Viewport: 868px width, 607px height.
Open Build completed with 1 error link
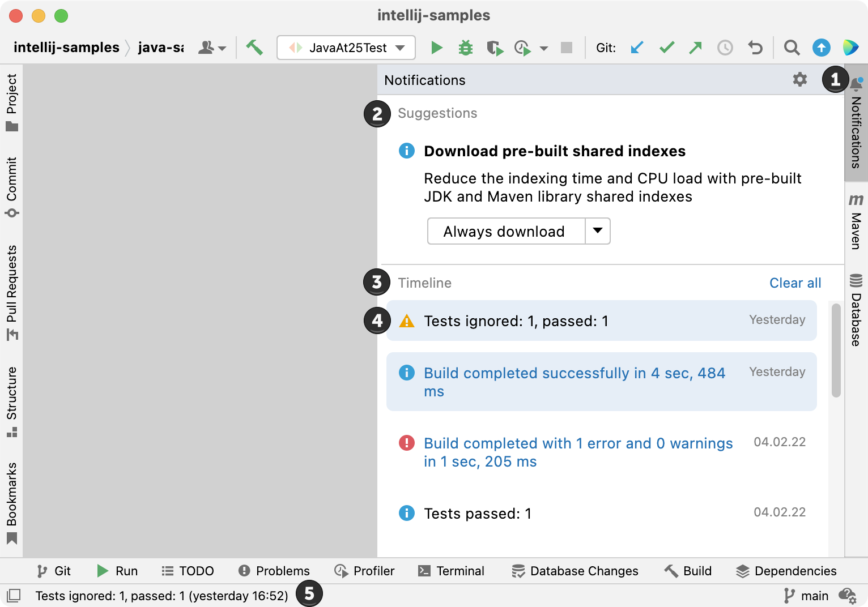click(578, 452)
